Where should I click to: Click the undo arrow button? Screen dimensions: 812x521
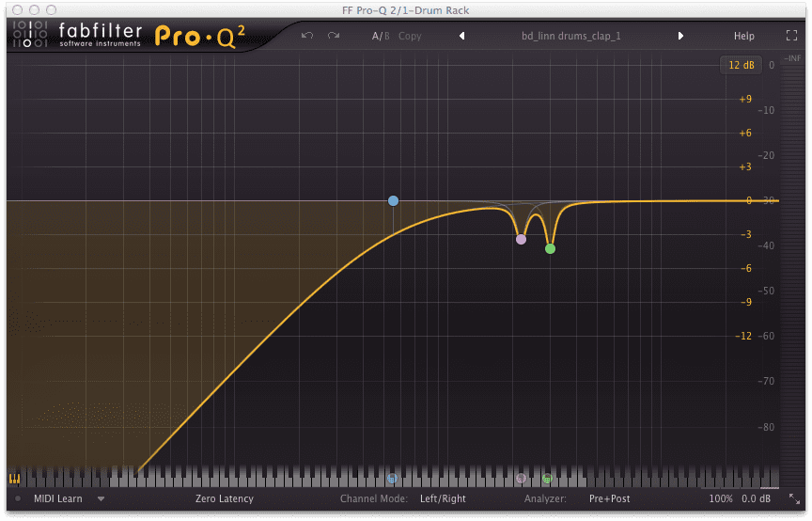[307, 36]
